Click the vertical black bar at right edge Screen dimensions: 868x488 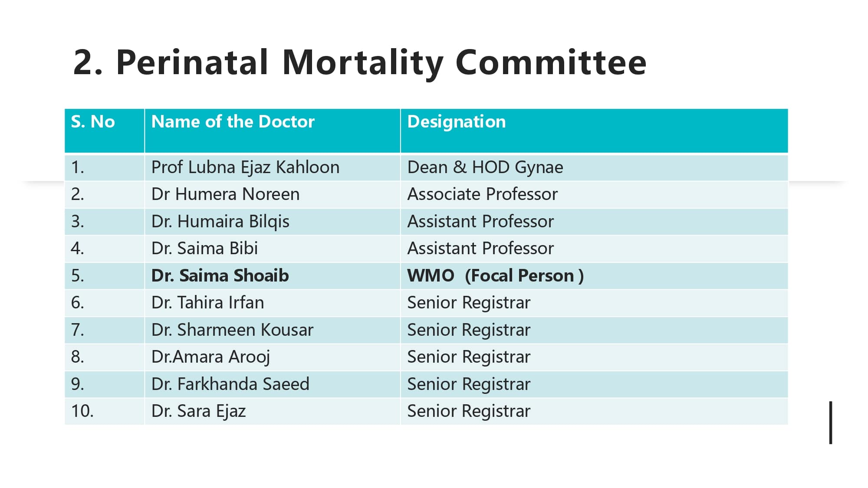(x=830, y=422)
